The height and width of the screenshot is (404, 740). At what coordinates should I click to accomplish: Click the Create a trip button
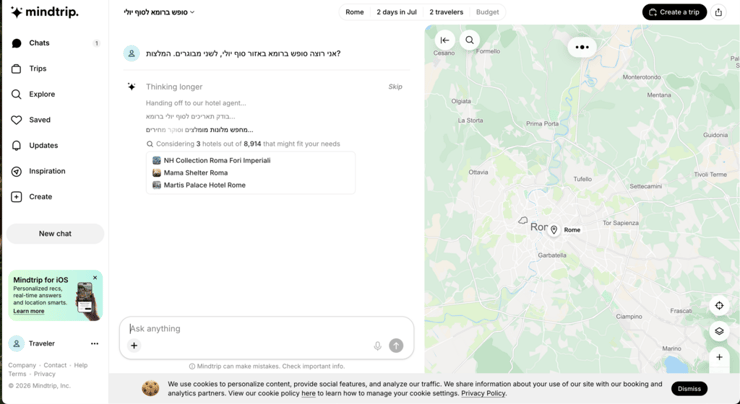point(674,12)
